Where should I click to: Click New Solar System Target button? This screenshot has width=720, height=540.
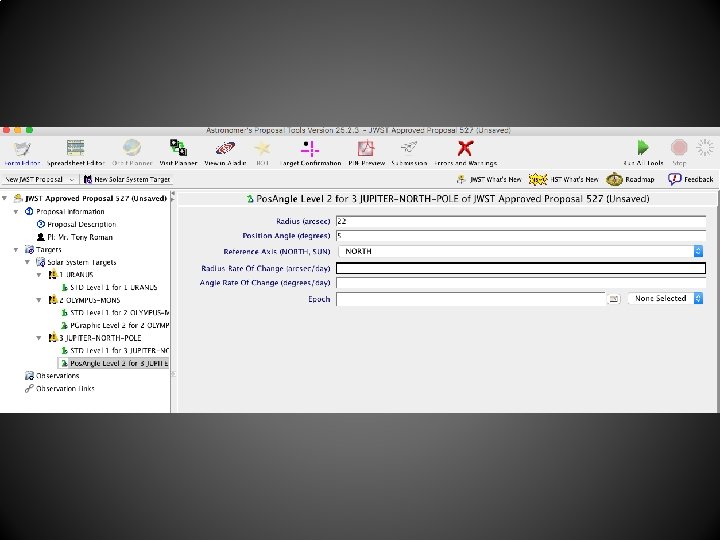127,180
